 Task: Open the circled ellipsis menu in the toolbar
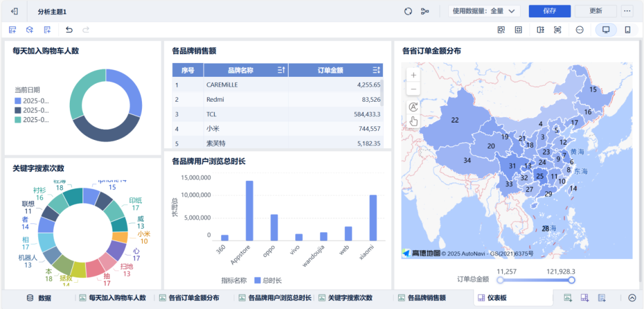[x=580, y=30]
